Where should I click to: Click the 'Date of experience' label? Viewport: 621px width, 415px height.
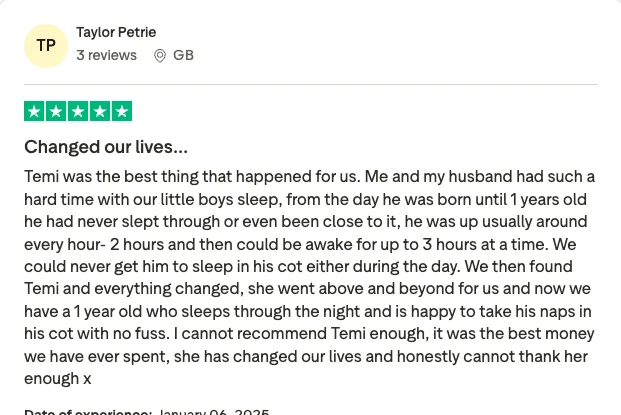pyautogui.click(x=88, y=412)
